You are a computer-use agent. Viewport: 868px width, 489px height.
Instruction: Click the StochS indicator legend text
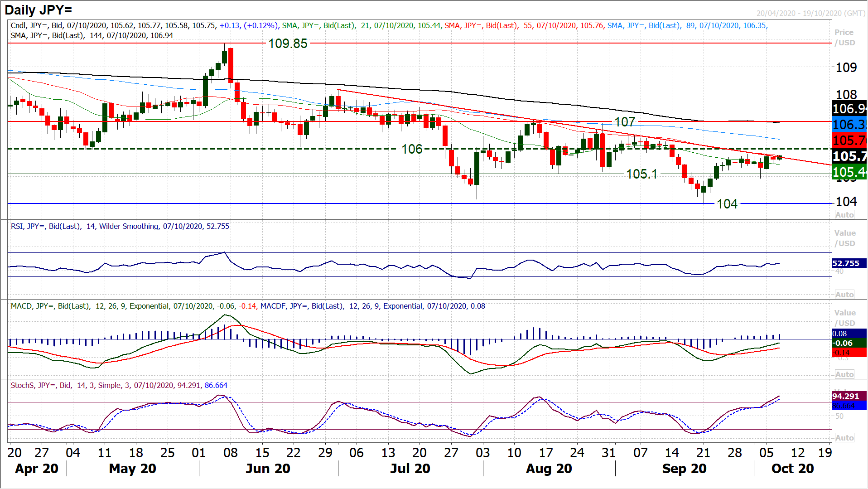coord(119,385)
